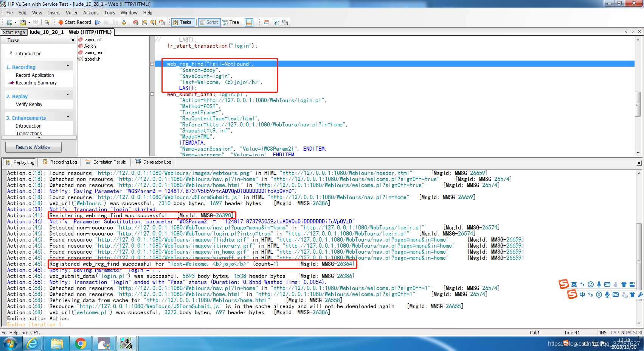
Task: Open Introduction in Tasks pane top
Action: pyautogui.click(x=29, y=54)
